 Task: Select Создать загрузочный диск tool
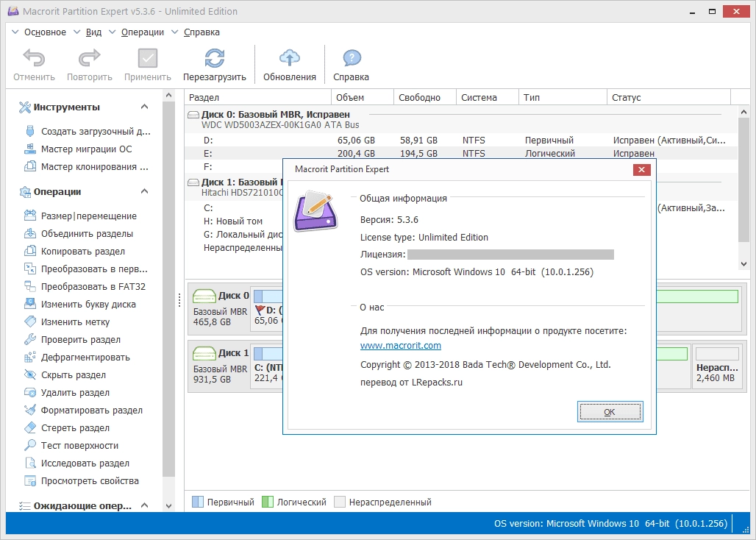[x=87, y=131]
